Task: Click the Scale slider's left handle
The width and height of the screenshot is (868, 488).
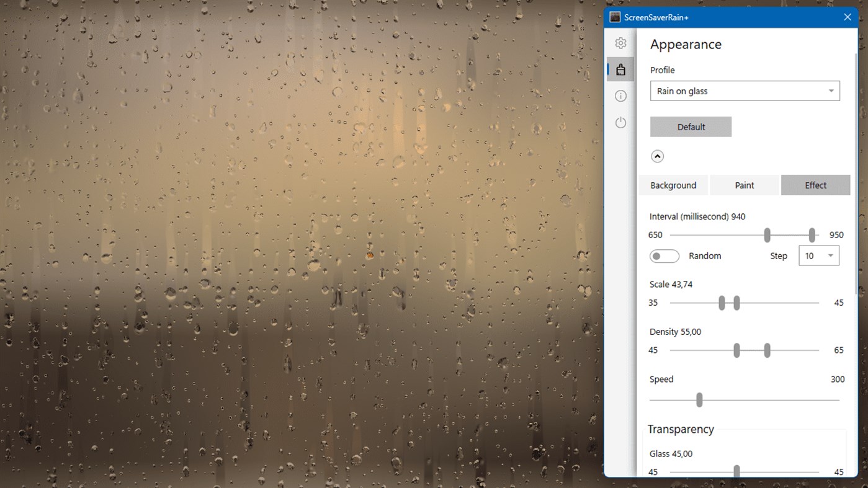Action: (x=722, y=303)
